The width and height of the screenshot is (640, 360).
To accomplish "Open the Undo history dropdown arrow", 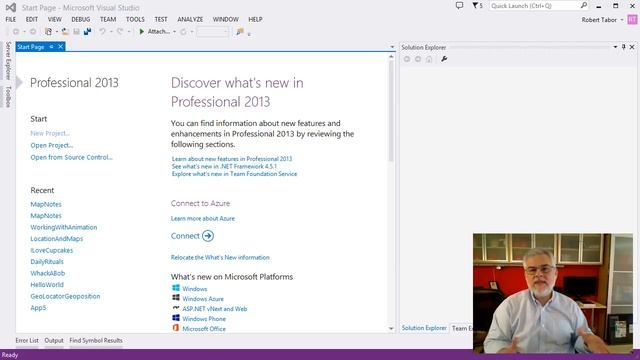I will [111, 31].
